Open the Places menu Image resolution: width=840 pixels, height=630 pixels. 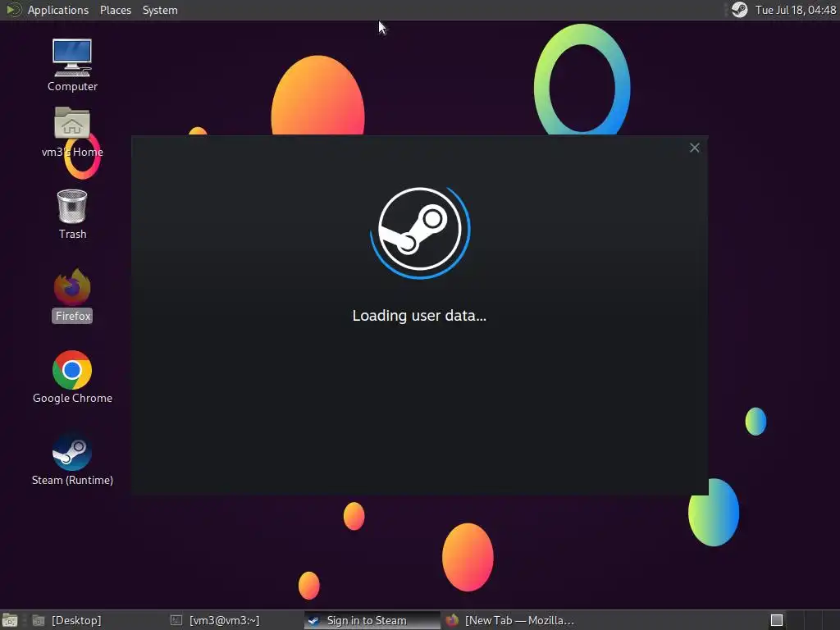[x=115, y=10]
